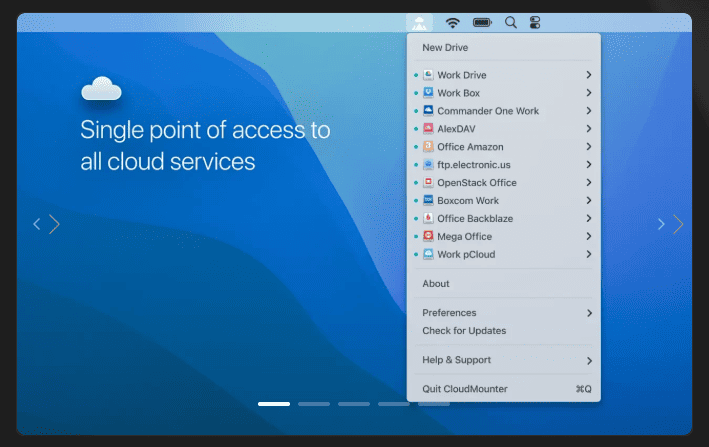Viewport: 709px width, 447px height.
Task: Click the white cloud logo
Action: [101, 89]
